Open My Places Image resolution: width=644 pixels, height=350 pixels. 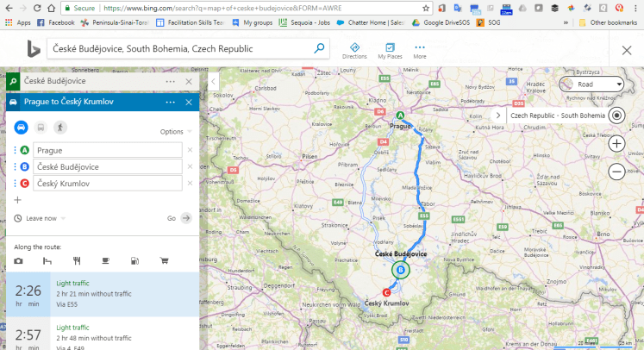[390, 50]
